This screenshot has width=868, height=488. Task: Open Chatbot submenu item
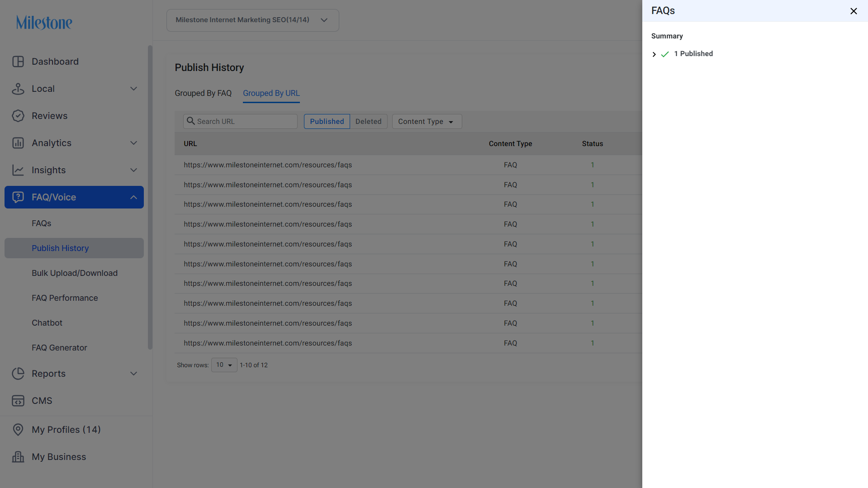point(47,323)
